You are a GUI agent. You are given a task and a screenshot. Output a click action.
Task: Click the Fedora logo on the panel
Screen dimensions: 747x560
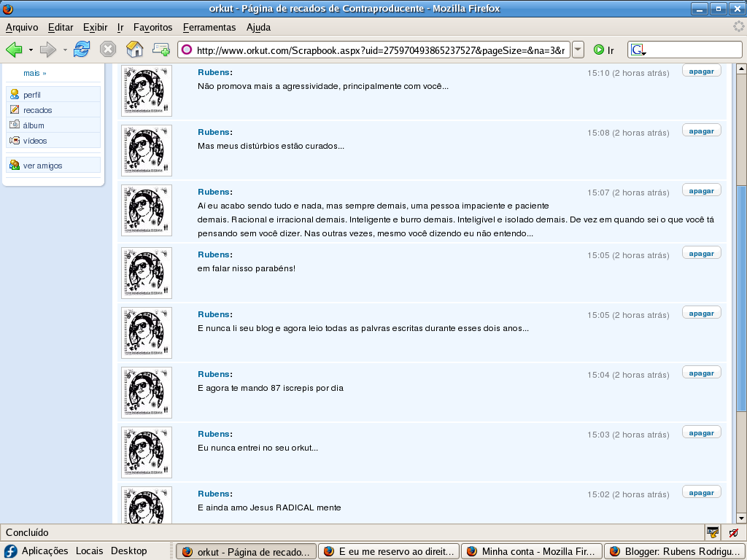(x=10, y=551)
